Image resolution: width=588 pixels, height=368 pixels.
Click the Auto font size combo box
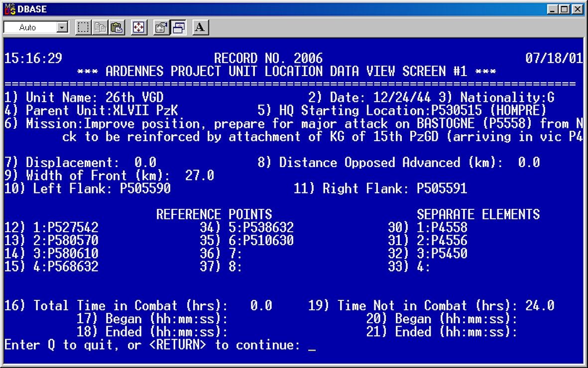[x=31, y=28]
